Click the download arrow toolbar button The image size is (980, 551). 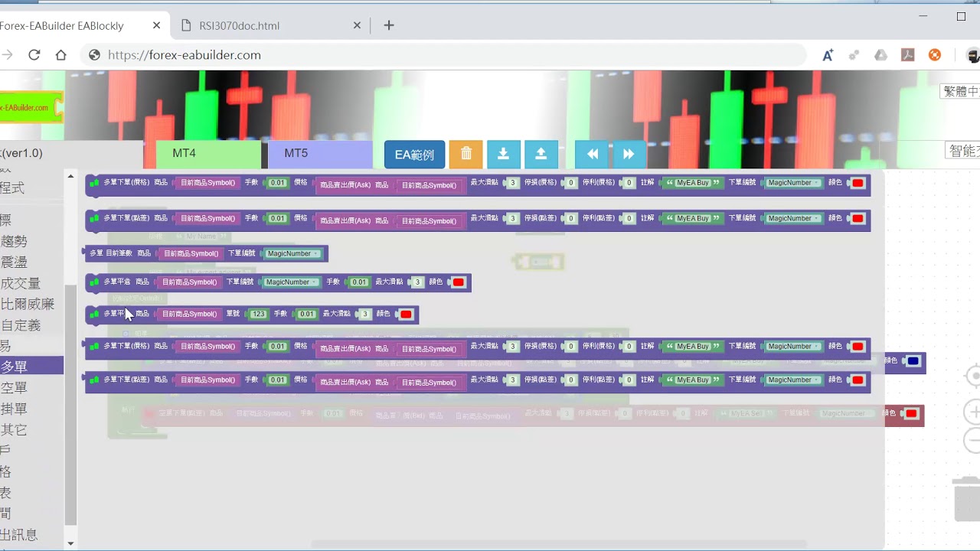(503, 154)
